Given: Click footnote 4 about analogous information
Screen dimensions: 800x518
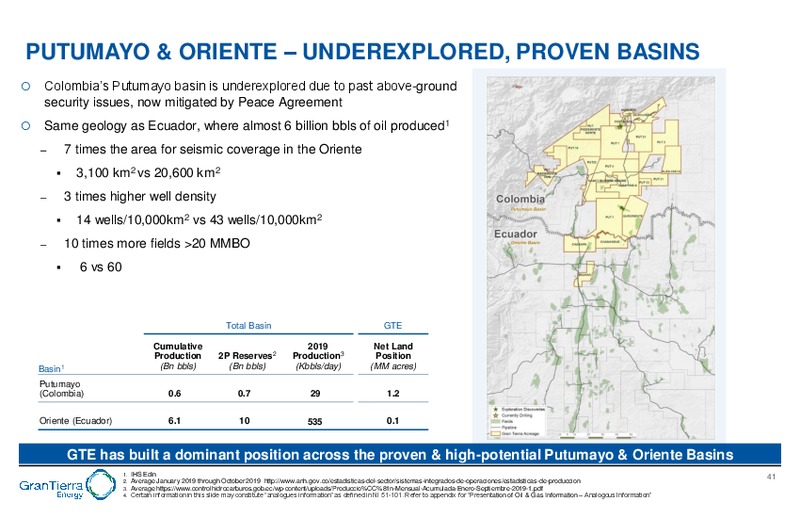Looking at the screenshot, I should [390, 495].
